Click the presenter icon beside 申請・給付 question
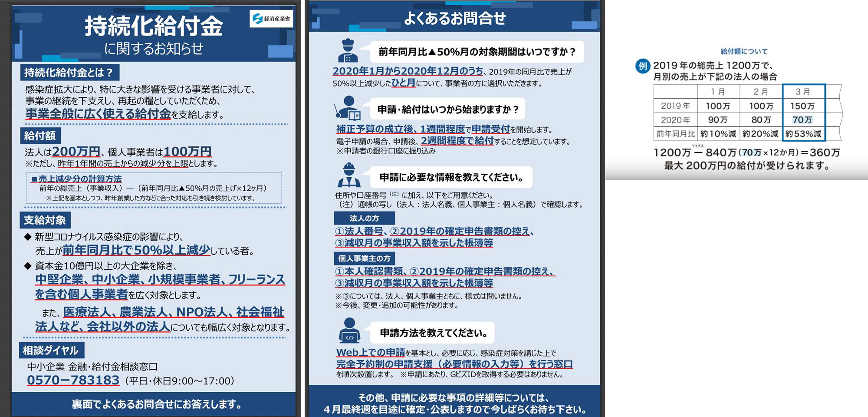Image resolution: width=868 pixels, height=417 pixels. 348,108
